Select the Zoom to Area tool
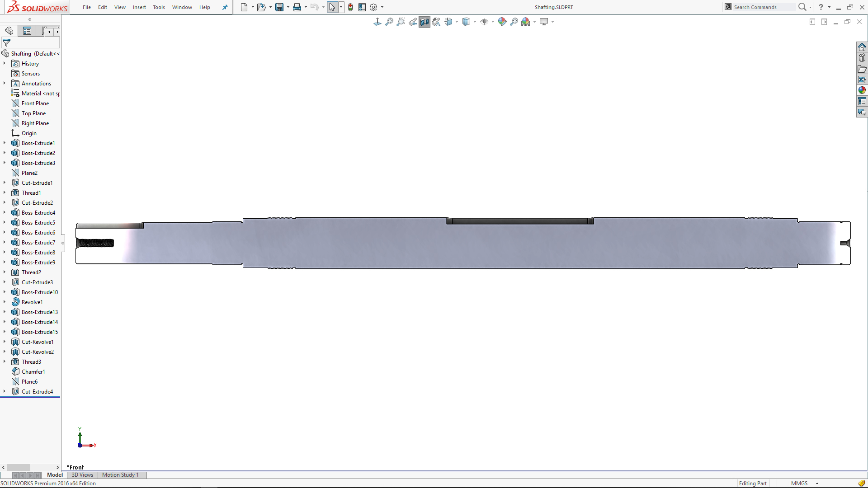 (x=401, y=22)
